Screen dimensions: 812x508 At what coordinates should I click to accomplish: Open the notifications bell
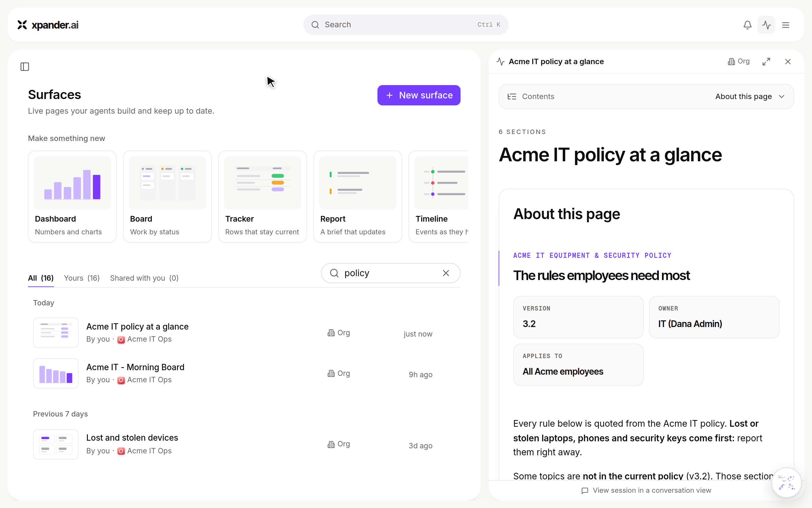[747, 25]
